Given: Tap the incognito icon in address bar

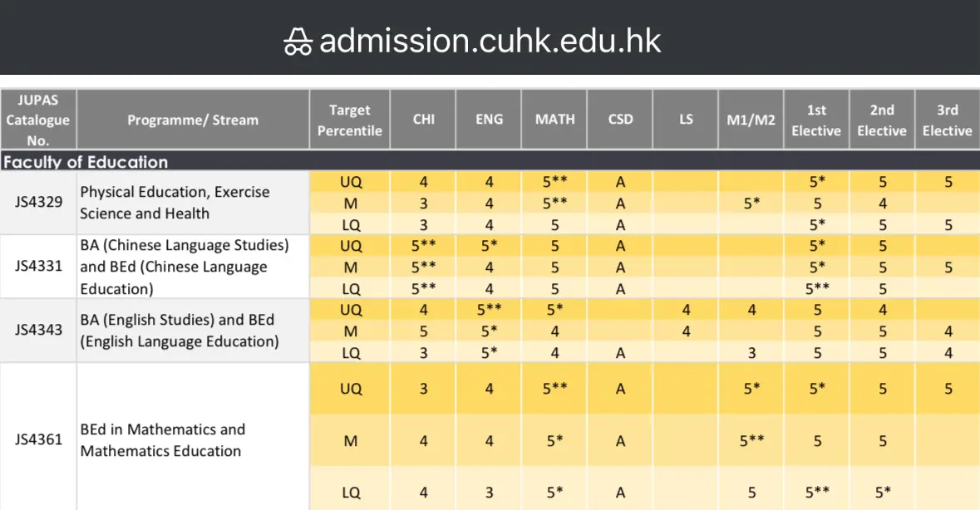Looking at the screenshot, I should click(x=298, y=42).
